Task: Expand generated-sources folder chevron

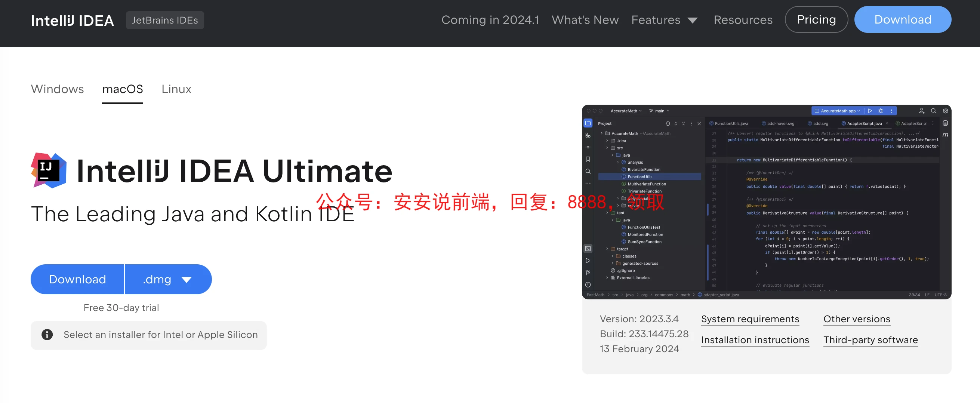Action: 613,263
